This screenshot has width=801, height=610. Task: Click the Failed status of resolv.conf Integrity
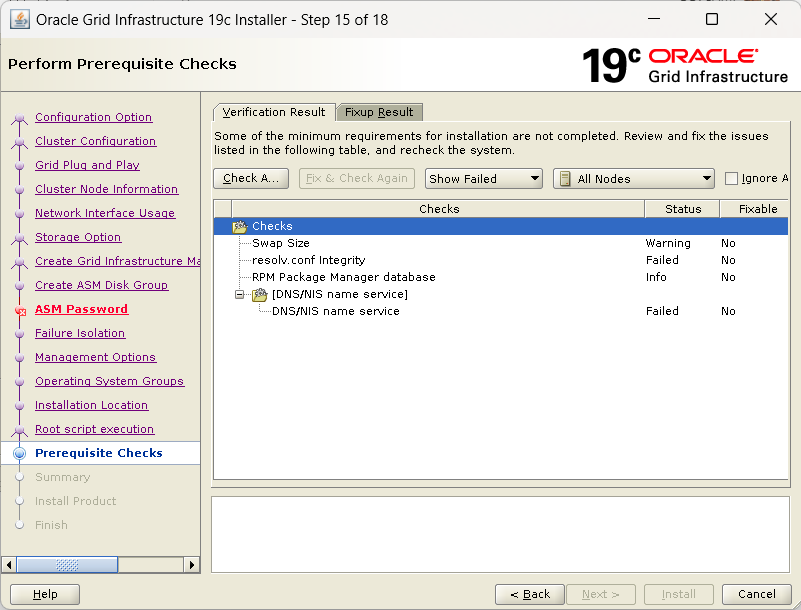pyautogui.click(x=662, y=260)
